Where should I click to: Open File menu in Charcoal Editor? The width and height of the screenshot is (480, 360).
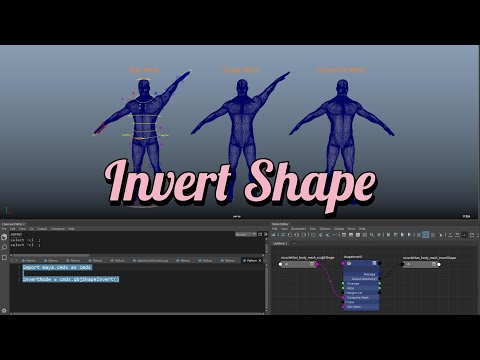4,229
